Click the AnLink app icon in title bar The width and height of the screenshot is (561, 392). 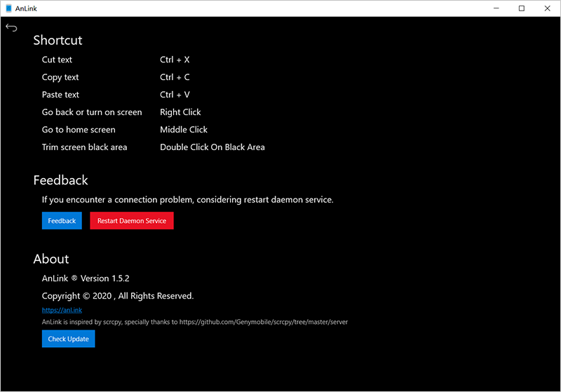(8, 8)
